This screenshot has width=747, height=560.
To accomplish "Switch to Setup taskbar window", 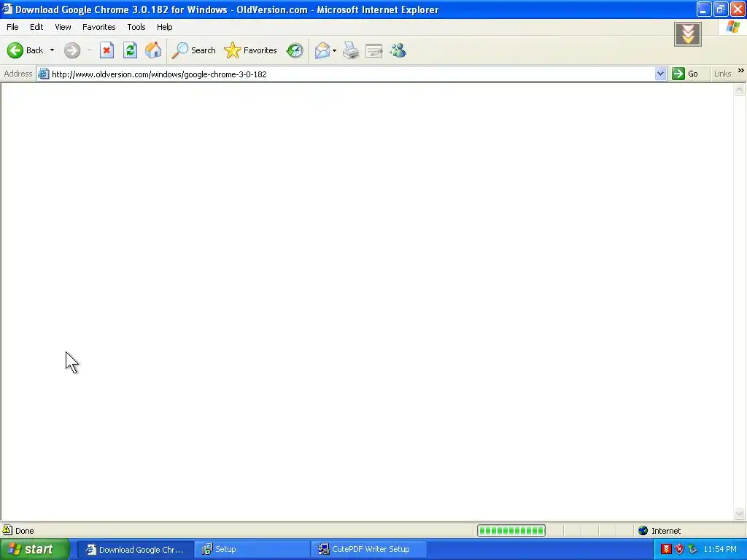I will pos(252,549).
